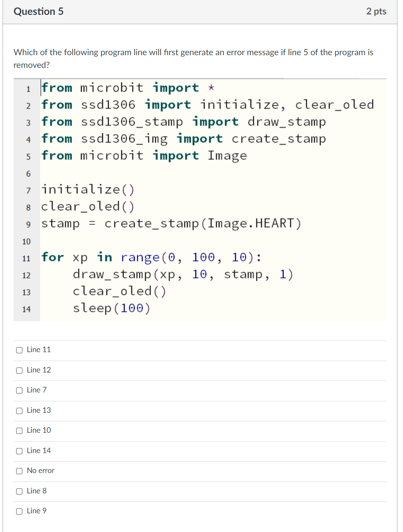Click code line importing initialize, clear_oled
403x532 pixels.
tap(208, 105)
